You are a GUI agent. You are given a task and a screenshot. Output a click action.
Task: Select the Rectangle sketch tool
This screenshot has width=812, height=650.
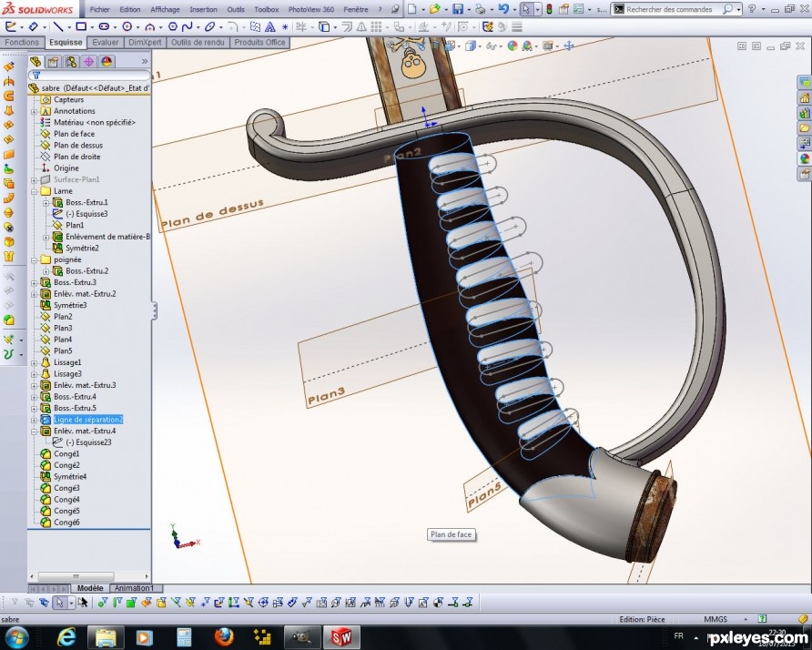81,26
